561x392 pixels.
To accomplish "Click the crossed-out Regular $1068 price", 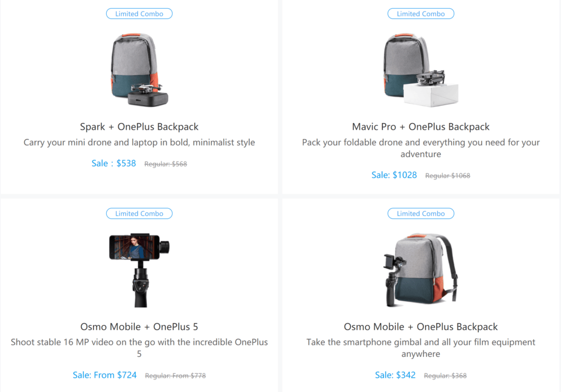I will 448,176.
